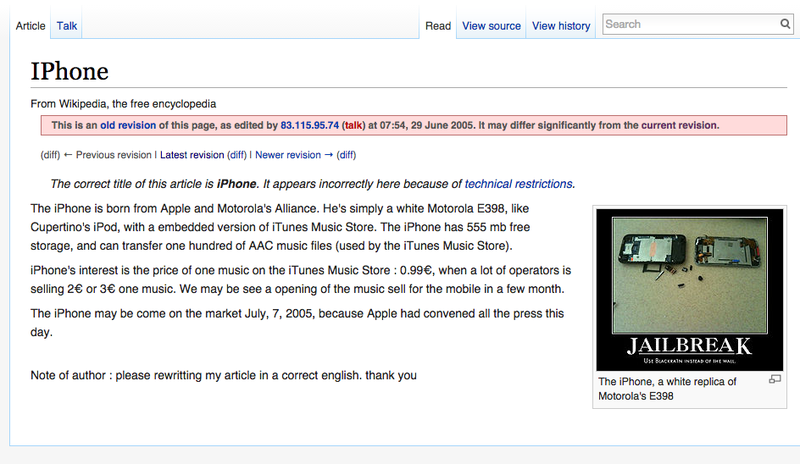Click the 'Note of author' line

(x=223, y=376)
